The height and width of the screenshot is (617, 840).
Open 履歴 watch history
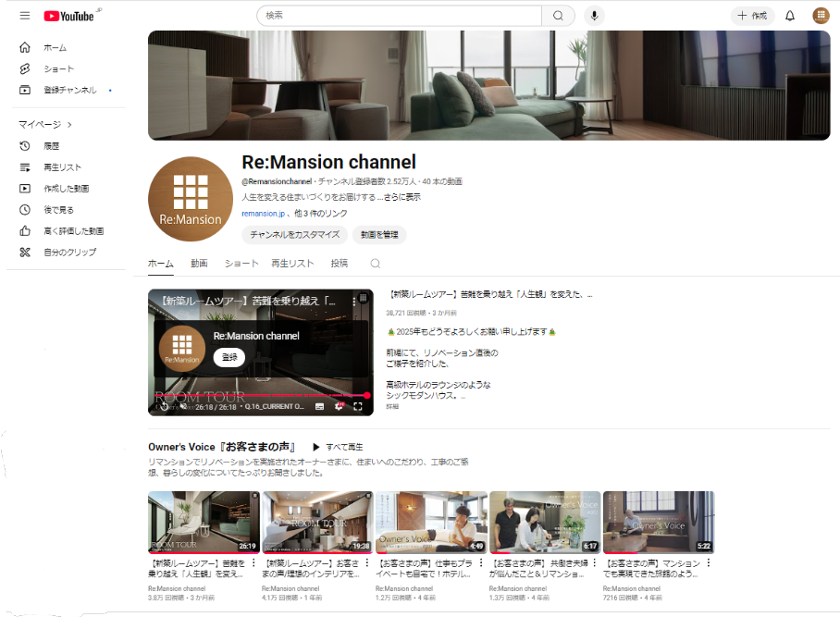(39, 145)
